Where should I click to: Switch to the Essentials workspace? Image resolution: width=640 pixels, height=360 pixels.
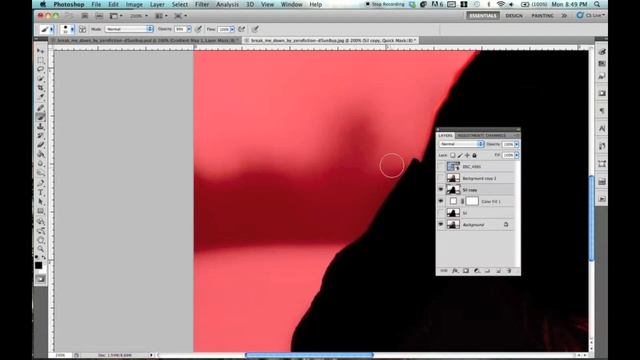(483, 16)
